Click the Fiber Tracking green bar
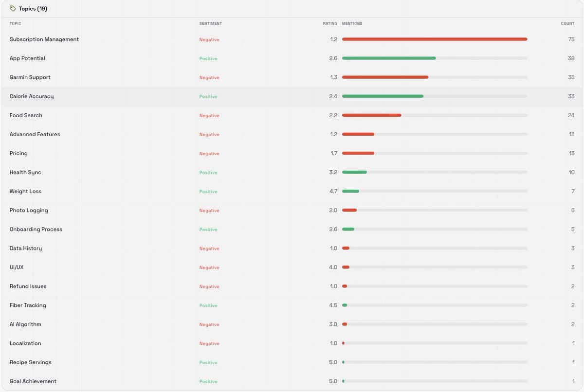This screenshot has height=392, width=584. (x=345, y=305)
